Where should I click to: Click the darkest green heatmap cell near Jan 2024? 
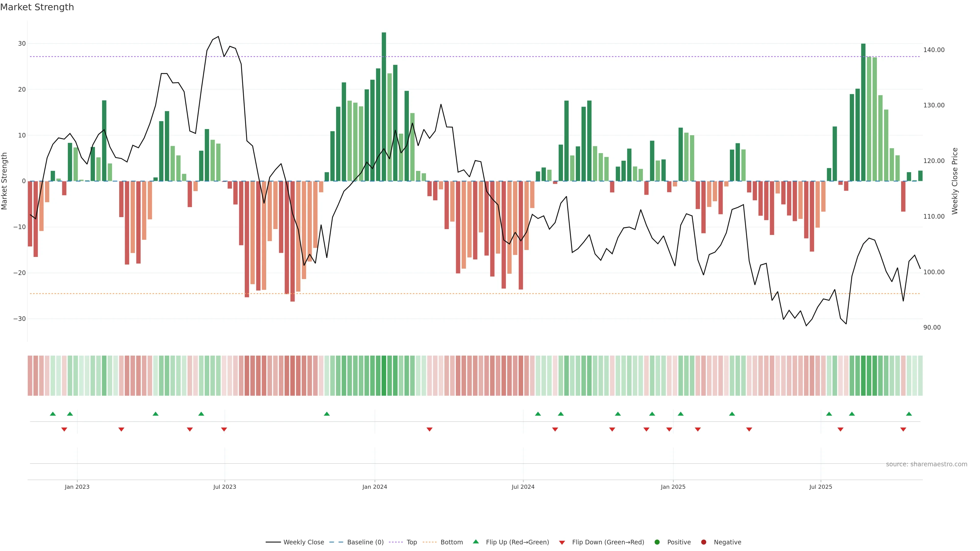click(x=384, y=375)
